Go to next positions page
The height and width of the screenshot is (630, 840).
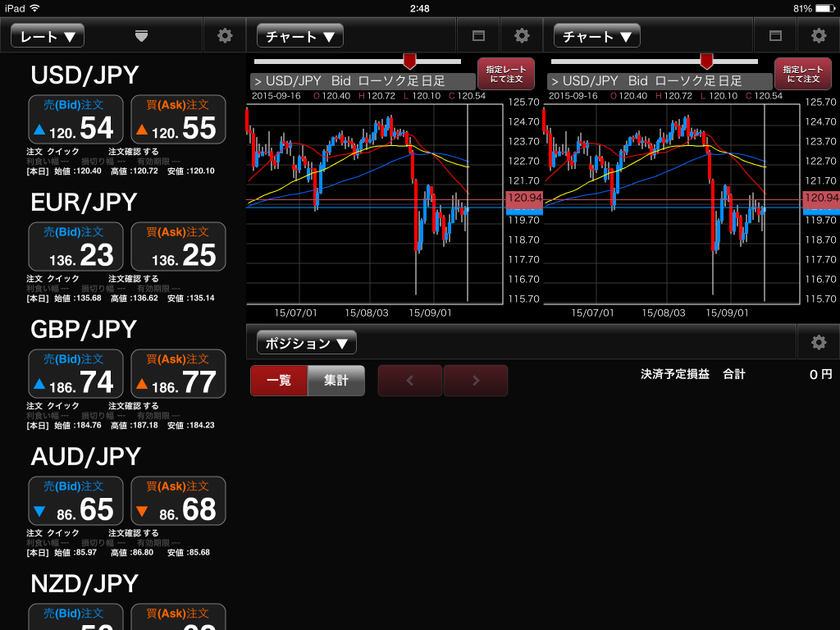pyautogui.click(x=476, y=381)
